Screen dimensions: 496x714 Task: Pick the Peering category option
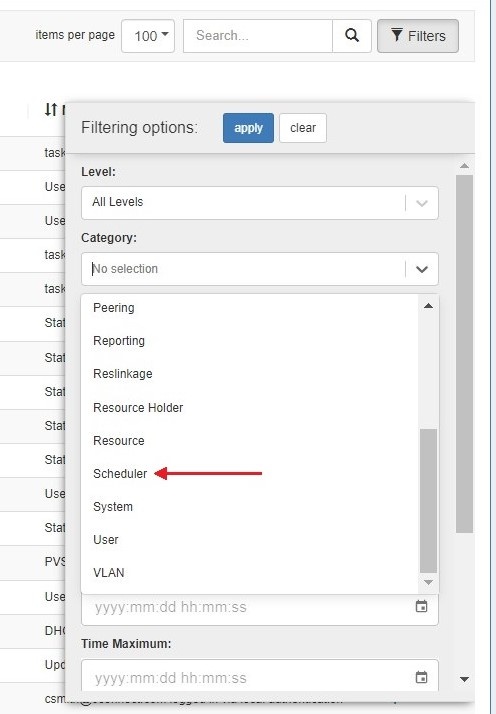click(113, 308)
